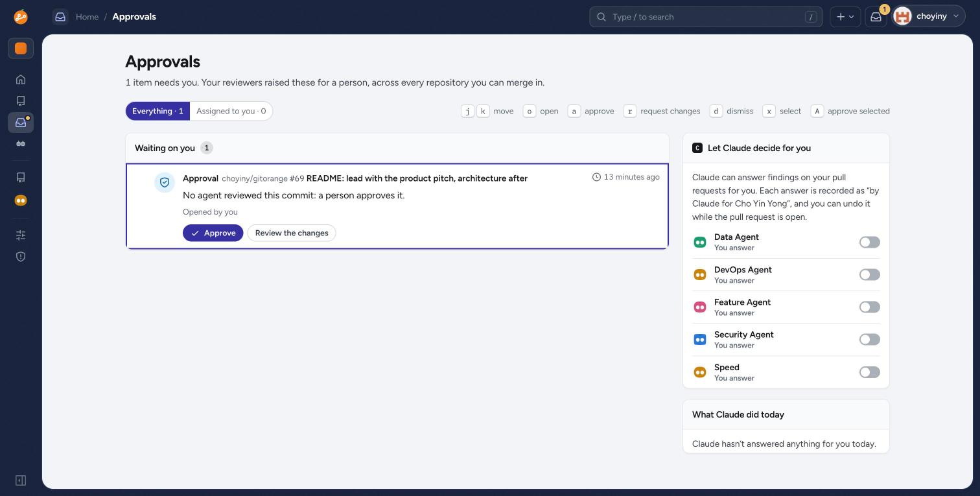Click the What Claude did today heading
The height and width of the screenshot is (496, 980).
click(x=738, y=414)
